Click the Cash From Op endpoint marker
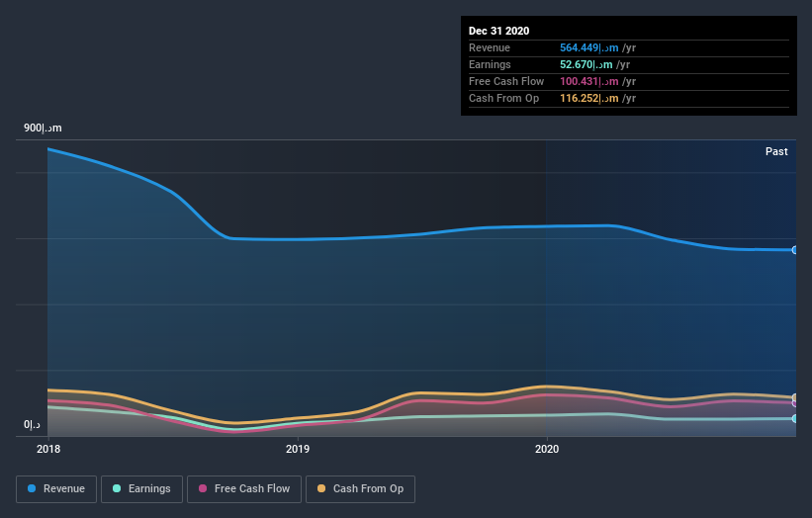The height and width of the screenshot is (518, 812). coord(795,397)
